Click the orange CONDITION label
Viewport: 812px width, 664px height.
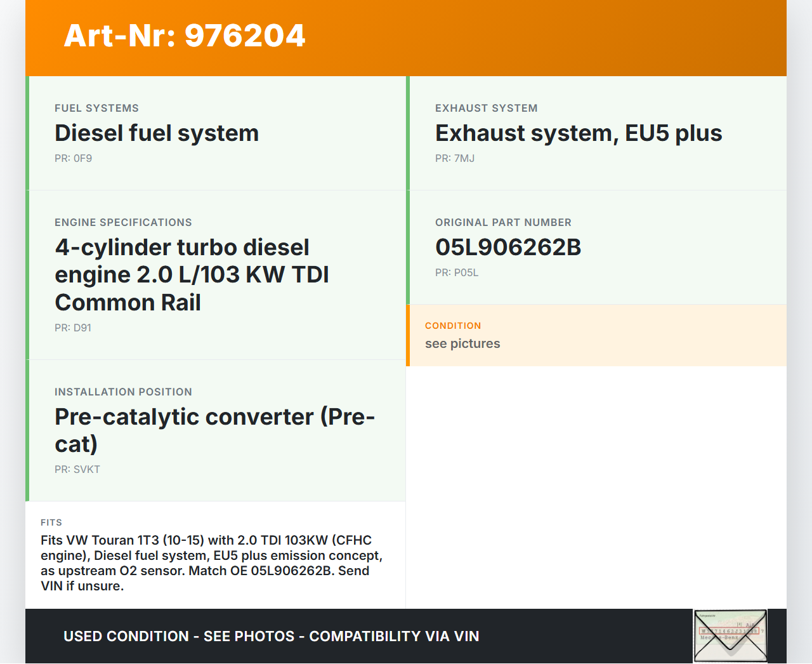point(453,326)
